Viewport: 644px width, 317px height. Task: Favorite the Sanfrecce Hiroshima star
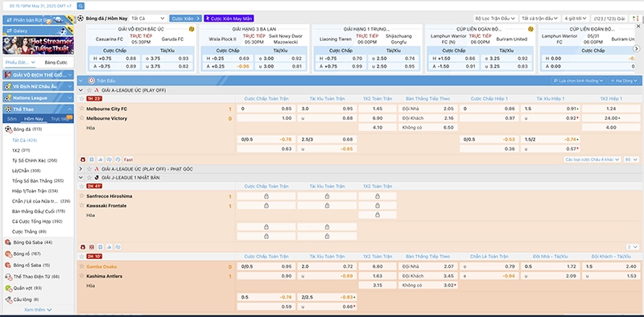coord(82,196)
